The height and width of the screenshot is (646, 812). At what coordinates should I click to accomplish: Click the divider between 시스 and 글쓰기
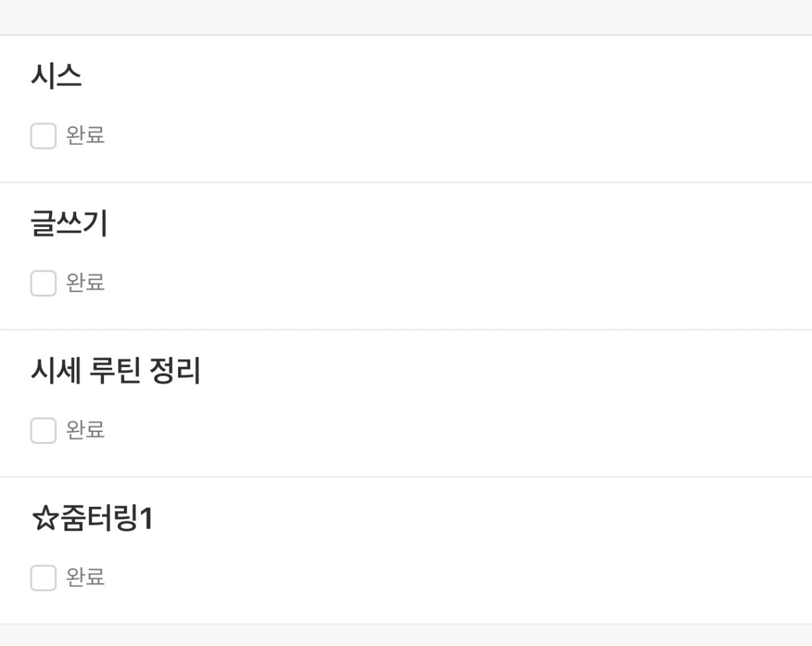[406, 182]
